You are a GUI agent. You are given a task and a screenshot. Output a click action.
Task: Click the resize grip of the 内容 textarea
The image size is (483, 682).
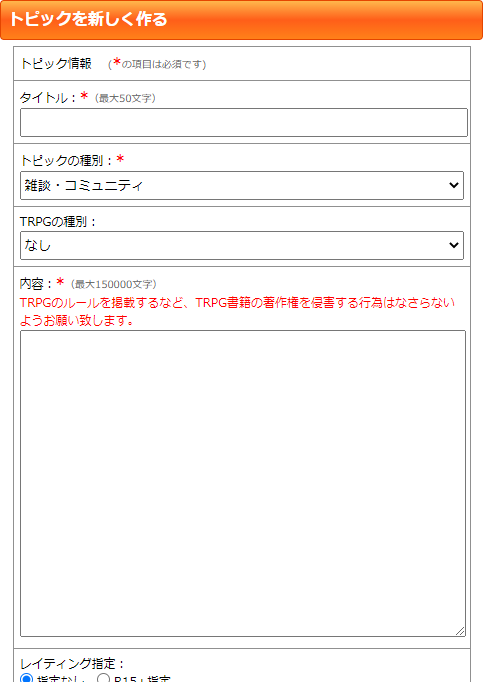coord(460,631)
